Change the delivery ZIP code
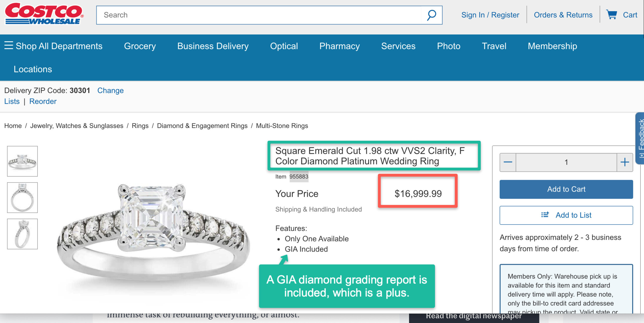644x323 pixels. 110,90
